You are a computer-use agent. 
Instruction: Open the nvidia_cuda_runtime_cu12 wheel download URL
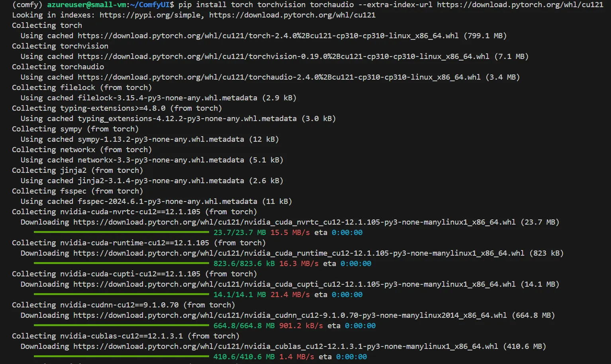pos(299,253)
